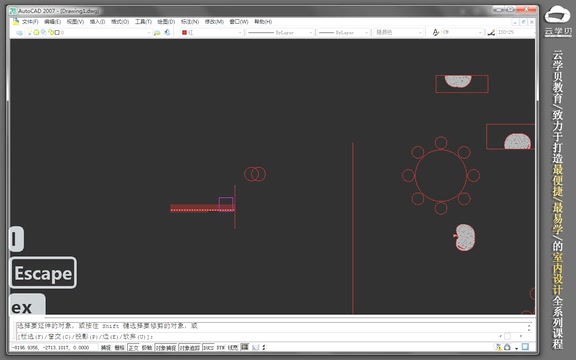Click the Layer Previous icon
Viewport: 576px width, 360px height.
tap(167, 33)
